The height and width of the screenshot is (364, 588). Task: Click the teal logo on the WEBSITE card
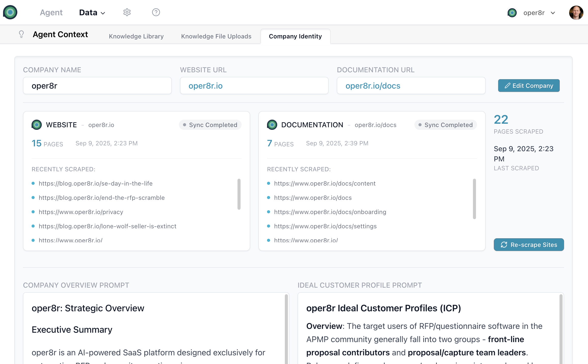[37, 125]
